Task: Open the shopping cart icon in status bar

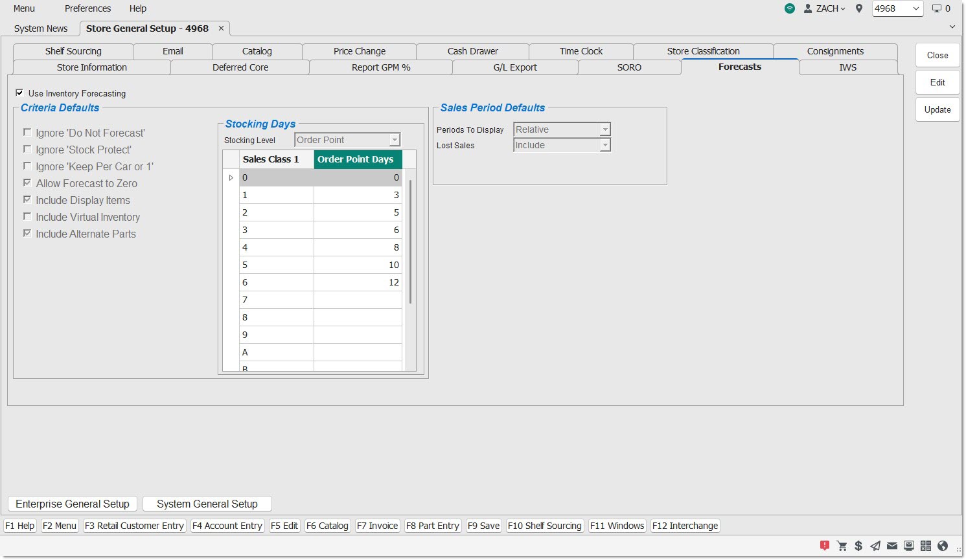Action: pyautogui.click(x=842, y=546)
